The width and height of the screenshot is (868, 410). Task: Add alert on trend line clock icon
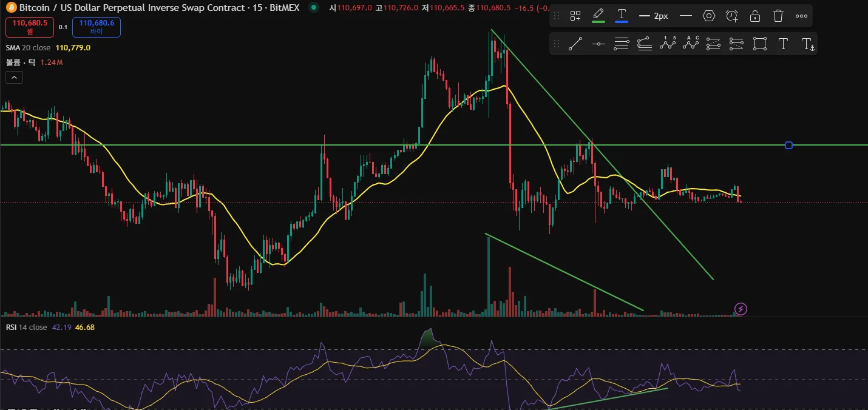click(732, 16)
